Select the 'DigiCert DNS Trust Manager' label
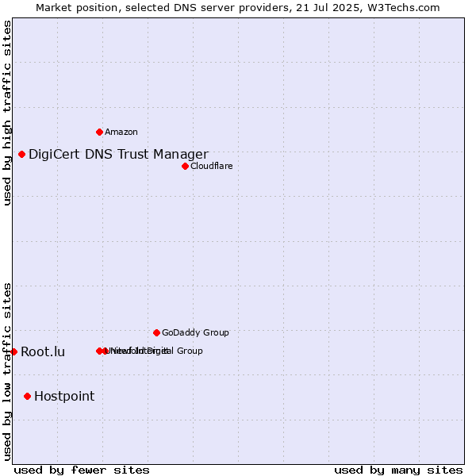Viewport: 476px width, 476px height. (118, 155)
